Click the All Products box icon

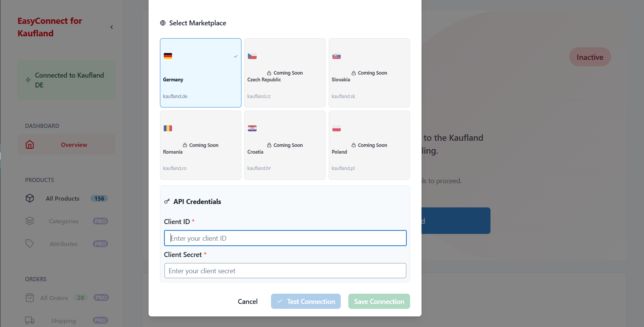coord(30,198)
